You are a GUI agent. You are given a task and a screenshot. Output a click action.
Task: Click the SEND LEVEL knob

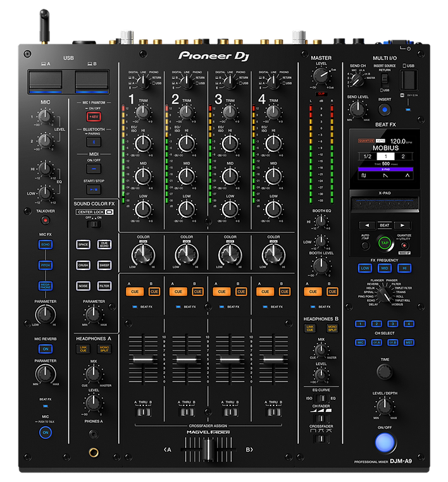coord(358,109)
